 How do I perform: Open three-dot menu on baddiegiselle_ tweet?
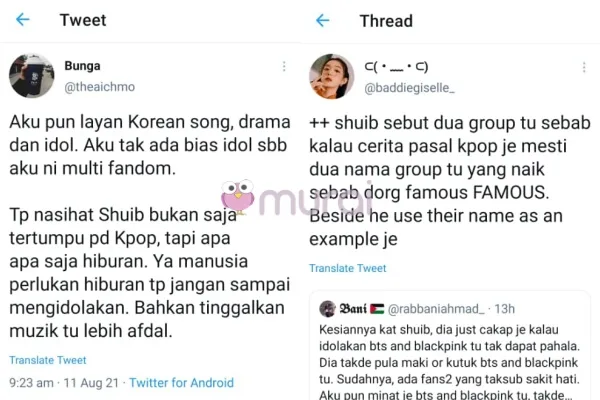(584, 67)
